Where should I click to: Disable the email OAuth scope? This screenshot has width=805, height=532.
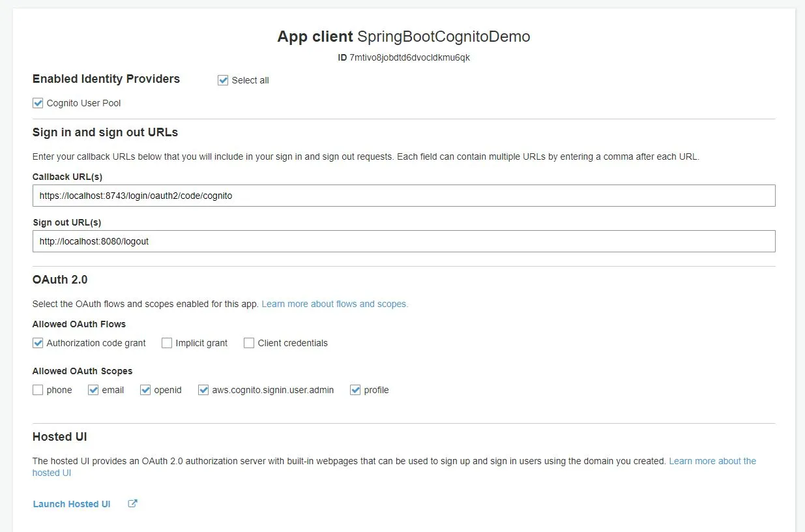click(x=93, y=389)
